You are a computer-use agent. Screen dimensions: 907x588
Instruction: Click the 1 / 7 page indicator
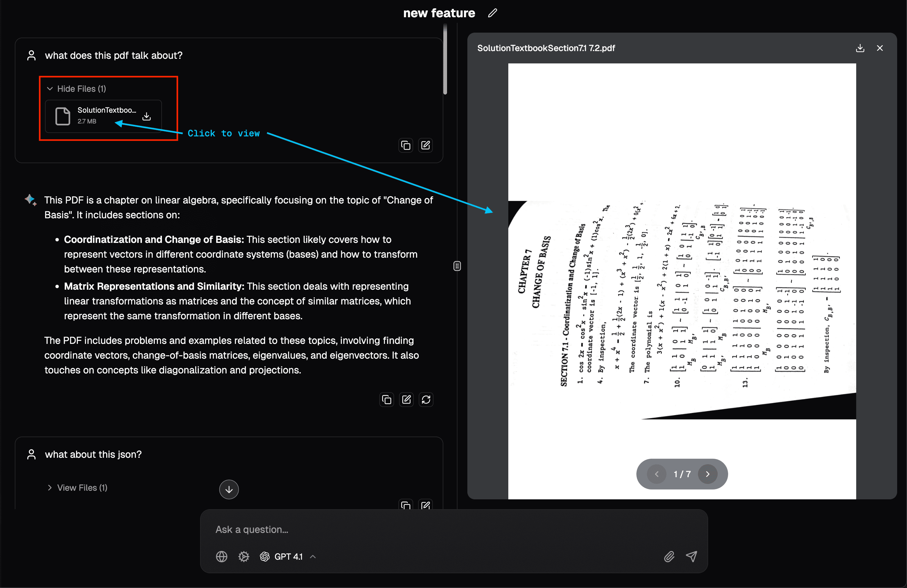coord(682,474)
